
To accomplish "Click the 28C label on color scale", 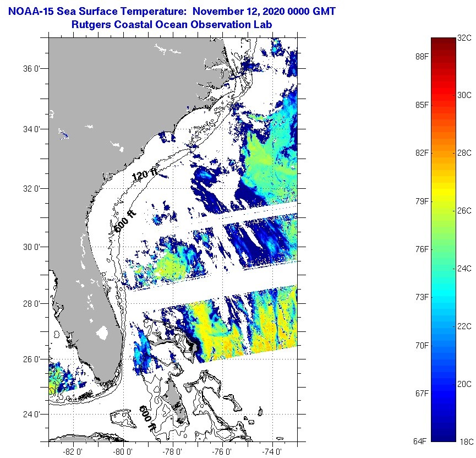I will [x=464, y=153].
